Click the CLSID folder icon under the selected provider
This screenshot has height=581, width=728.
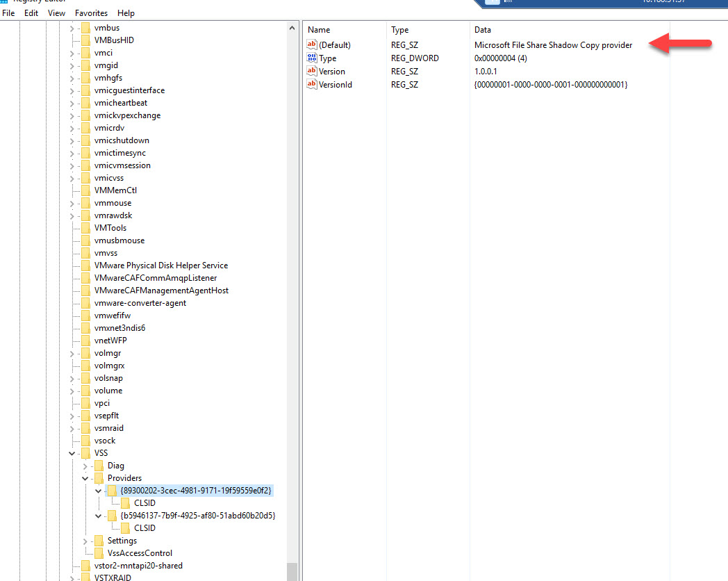[x=125, y=502]
